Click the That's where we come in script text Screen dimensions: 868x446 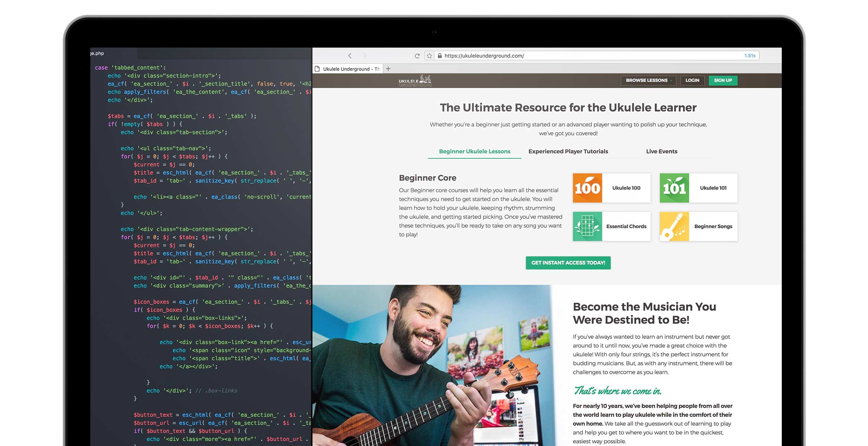click(x=618, y=390)
